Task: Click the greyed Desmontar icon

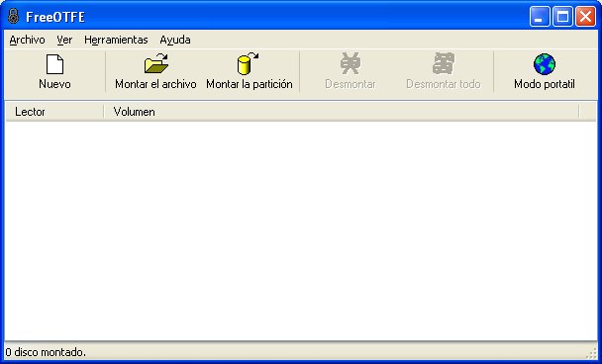Action: coord(351,63)
